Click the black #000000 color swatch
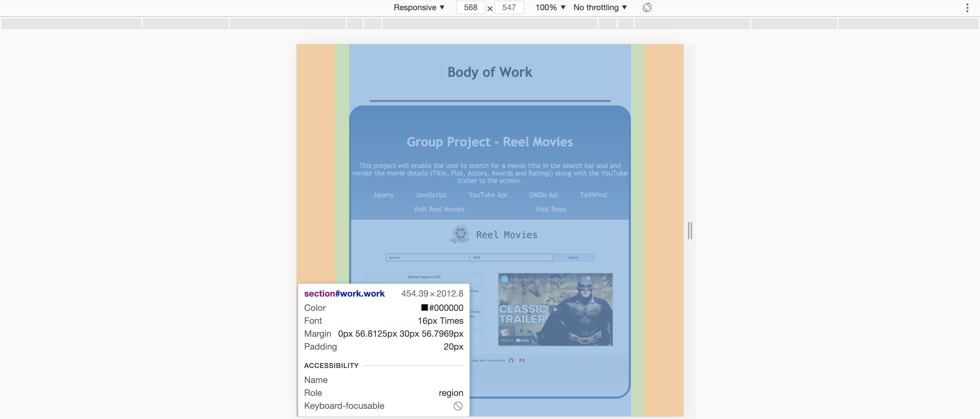This screenshot has width=980, height=419. tap(424, 307)
